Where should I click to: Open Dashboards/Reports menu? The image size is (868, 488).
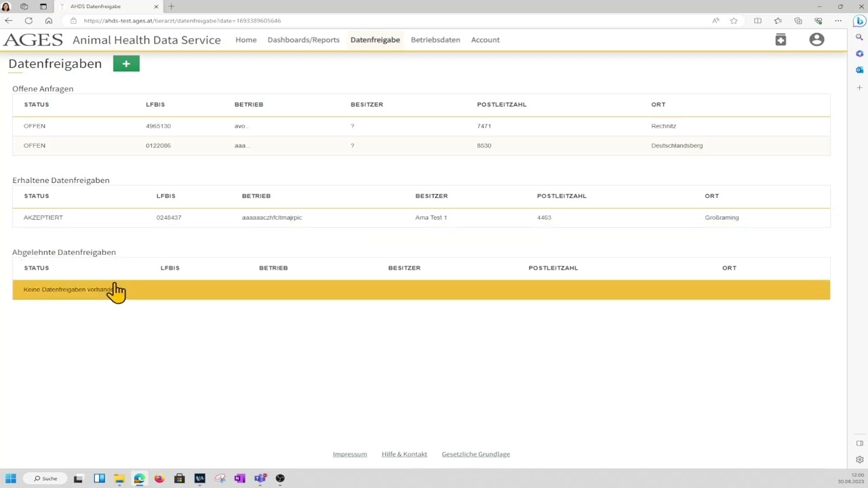303,40
